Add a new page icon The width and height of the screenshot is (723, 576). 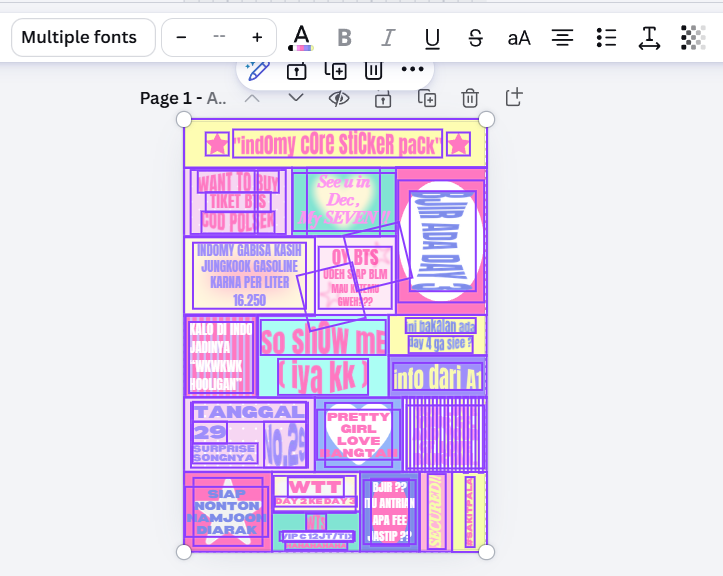click(514, 97)
